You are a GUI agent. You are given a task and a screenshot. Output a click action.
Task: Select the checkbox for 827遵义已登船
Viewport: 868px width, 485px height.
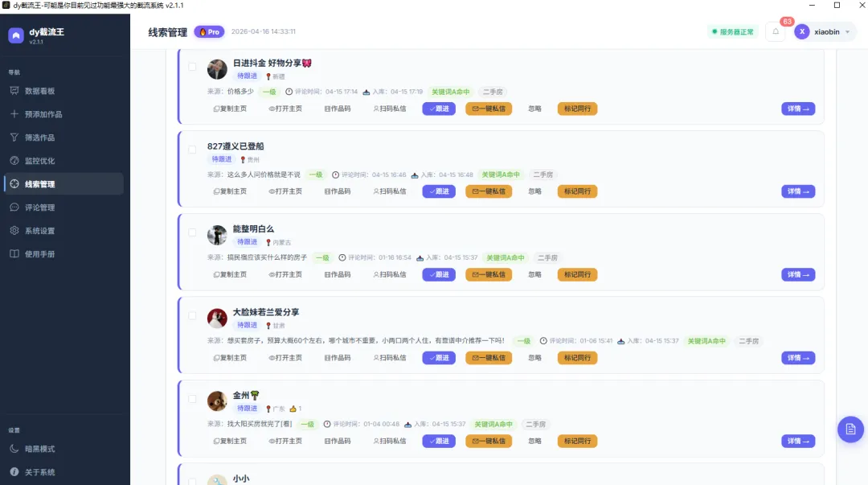[x=192, y=150]
